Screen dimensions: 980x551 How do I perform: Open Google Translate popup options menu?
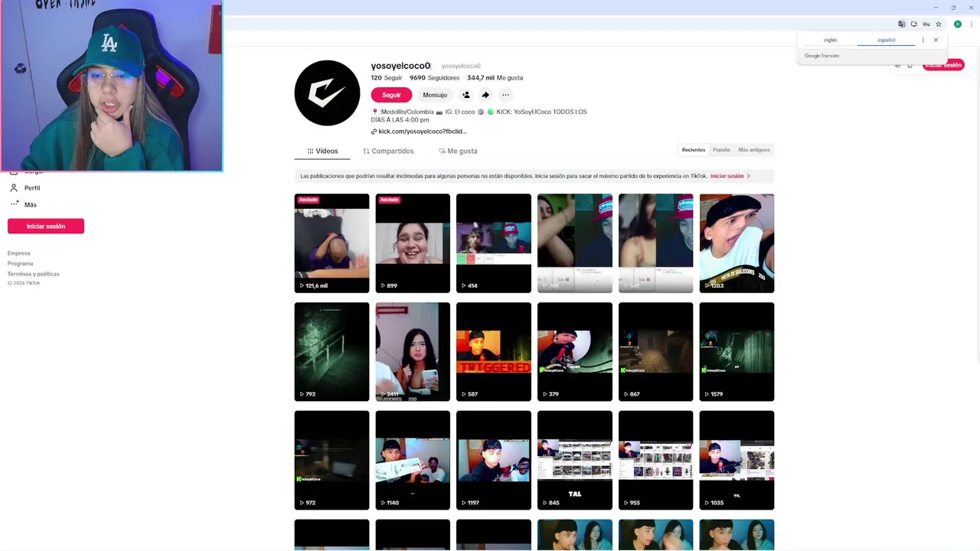click(x=923, y=40)
